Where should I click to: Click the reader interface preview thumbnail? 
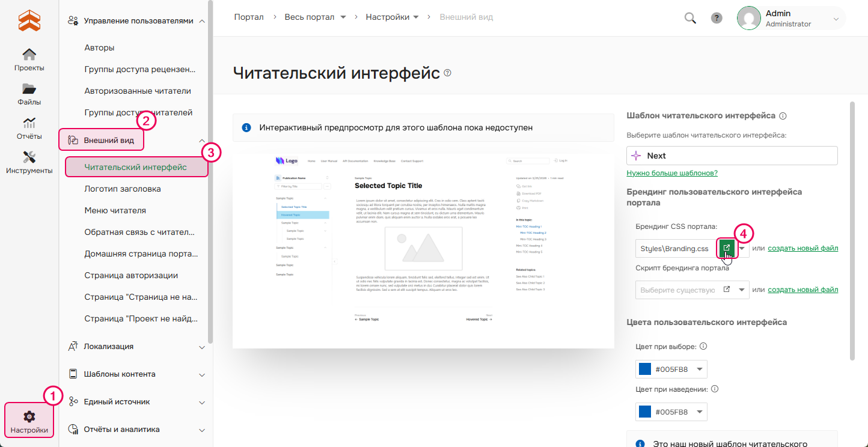[x=423, y=247]
